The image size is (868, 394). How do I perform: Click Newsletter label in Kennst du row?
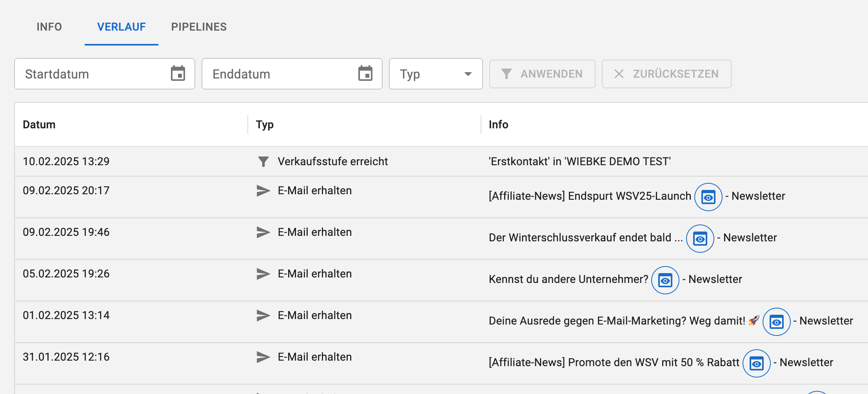coord(715,279)
